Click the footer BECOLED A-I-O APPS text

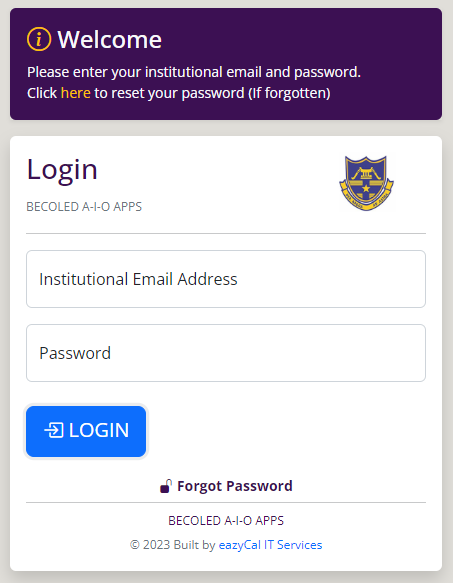(226, 521)
